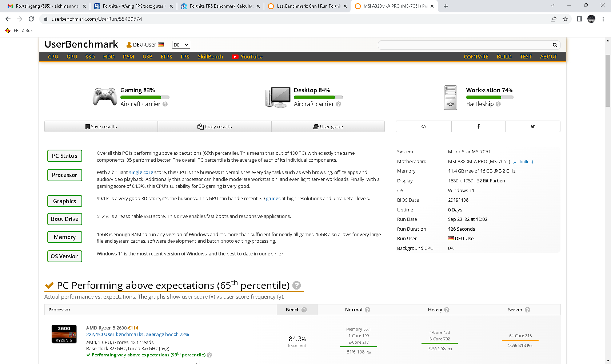Click the Normal column help icon
This screenshot has width=611, height=364.
click(x=367, y=310)
